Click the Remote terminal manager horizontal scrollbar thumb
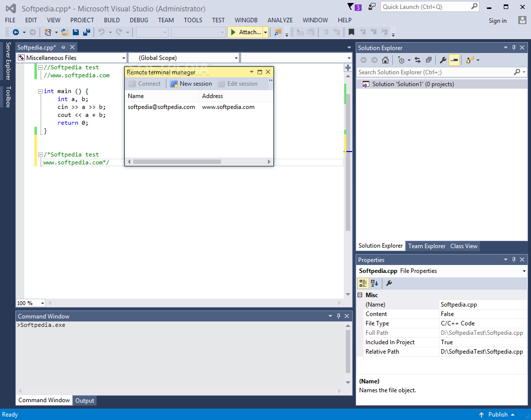The width and height of the screenshot is (531, 420). click(x=177, y=162)
